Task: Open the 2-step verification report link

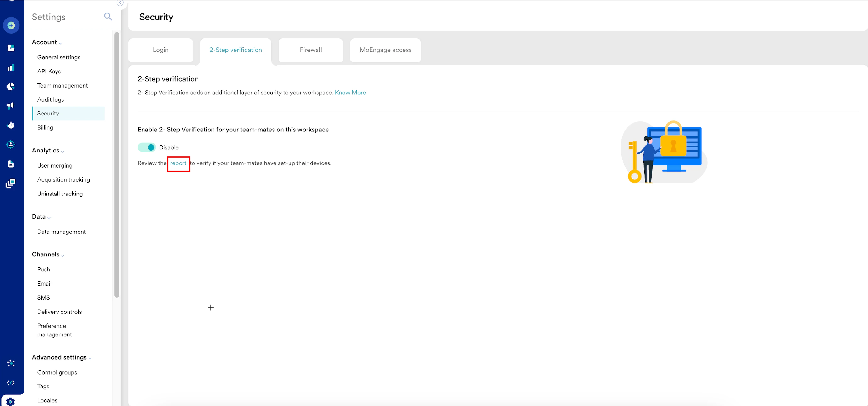Action: [178, 163]
